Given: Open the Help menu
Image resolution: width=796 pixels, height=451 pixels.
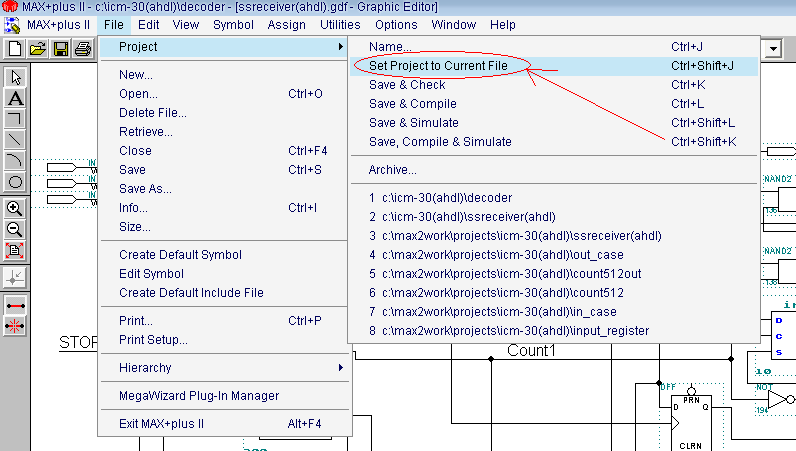Looking at the screenshot, I should 503,25.
